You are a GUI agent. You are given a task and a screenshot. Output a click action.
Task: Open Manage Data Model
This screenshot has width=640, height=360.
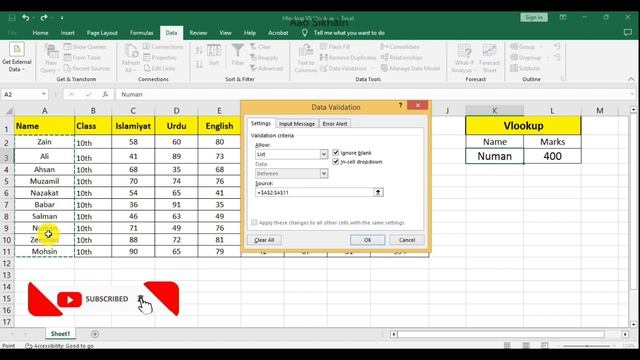410,68
